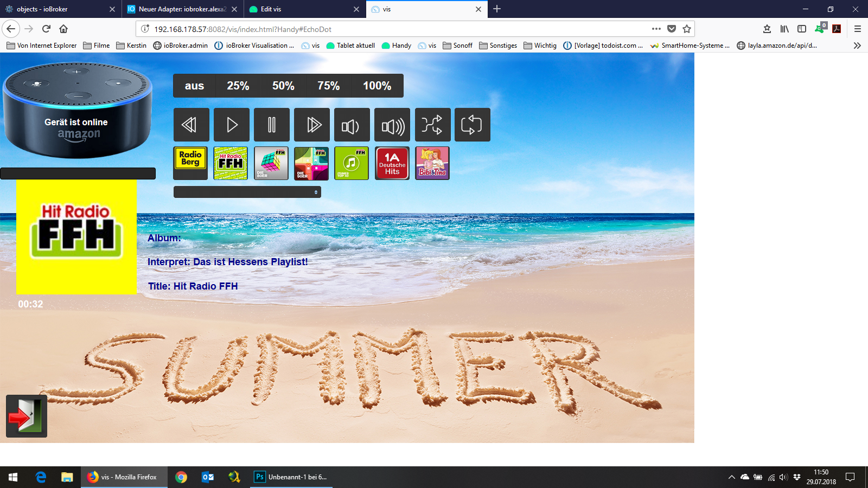Image resolution: width=868 pixels, height=488 pixels.
Task: Open ioBroker Visualisation bookmark
Action: [x=254, y=46]
